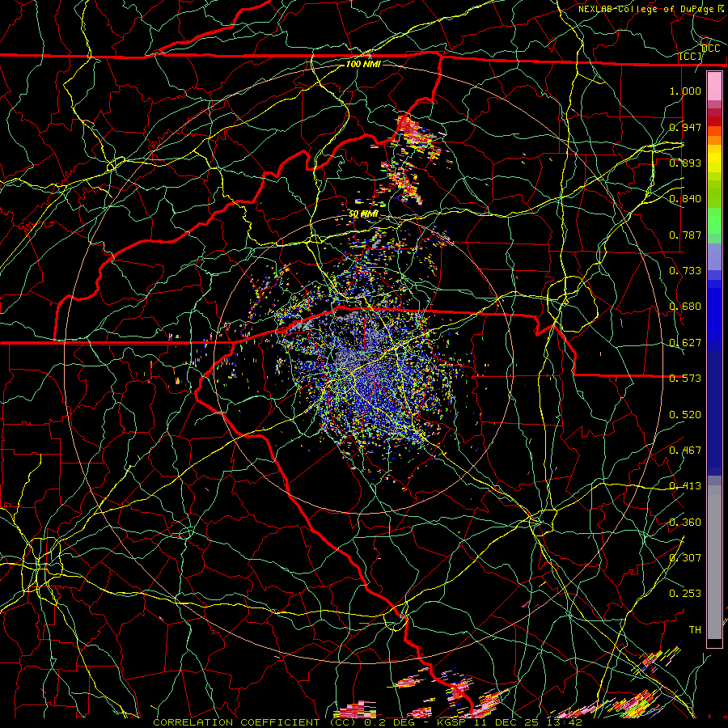728x728 pixels.
Task: Click the 0.253 value on the CC scale
Action: click(x=685, y=594)
